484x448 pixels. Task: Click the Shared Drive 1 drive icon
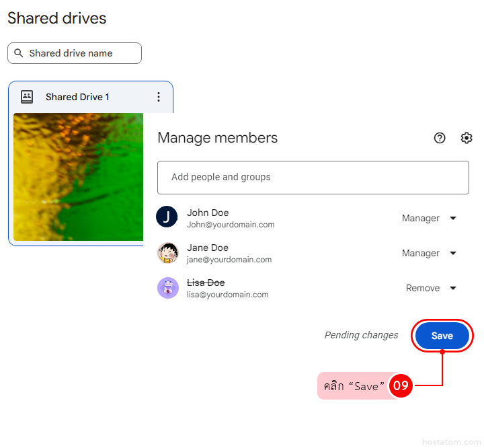point(27,97)
